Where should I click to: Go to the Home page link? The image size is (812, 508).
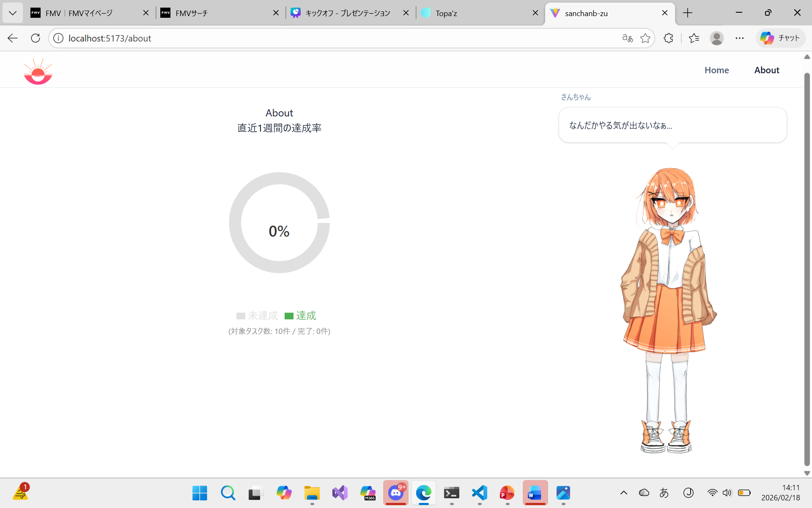pyautogui.click(x=716, y=70)
